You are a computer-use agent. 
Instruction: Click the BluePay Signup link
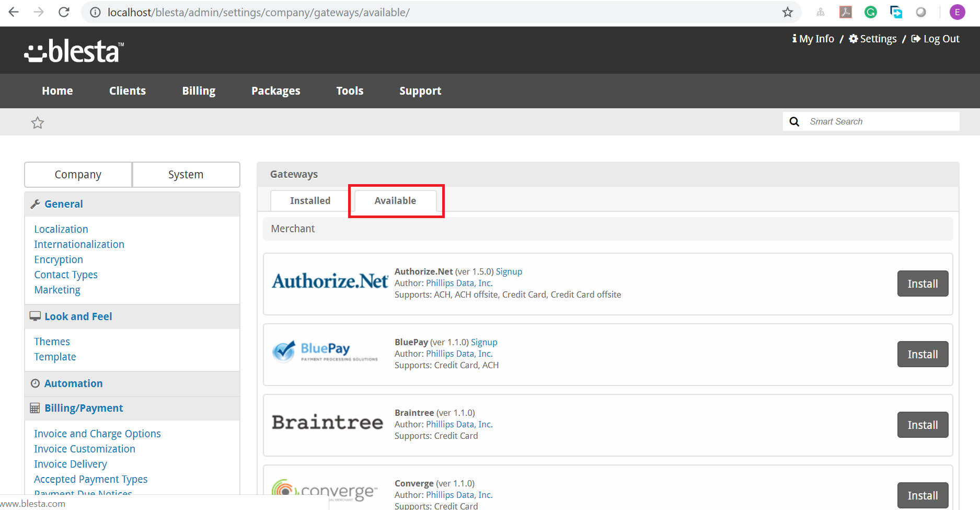tap(484, 342)
